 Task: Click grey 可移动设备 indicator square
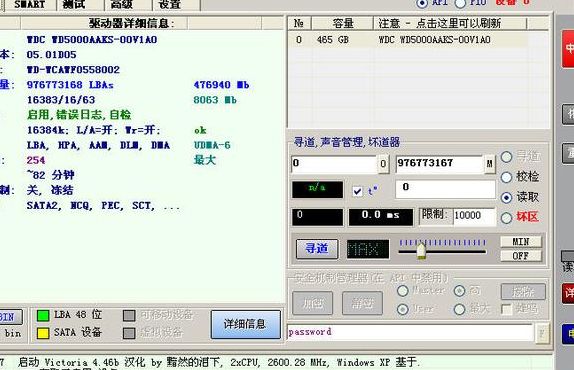pyautogui.click(x=129, y=315)
